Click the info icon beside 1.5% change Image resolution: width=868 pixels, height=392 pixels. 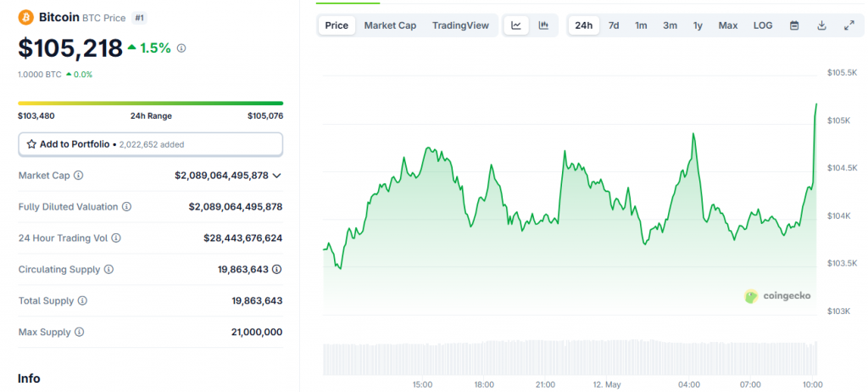[181, 48]
